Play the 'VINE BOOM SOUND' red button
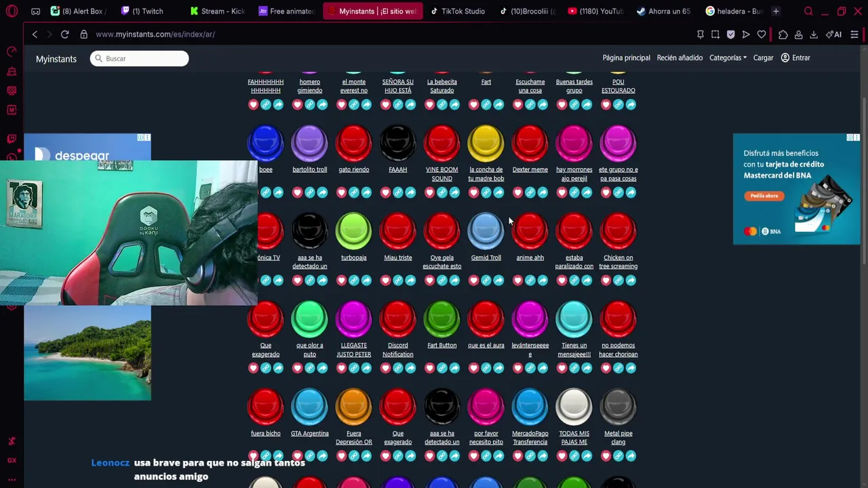Screen dimensions: 868x488 pos(441,143)
